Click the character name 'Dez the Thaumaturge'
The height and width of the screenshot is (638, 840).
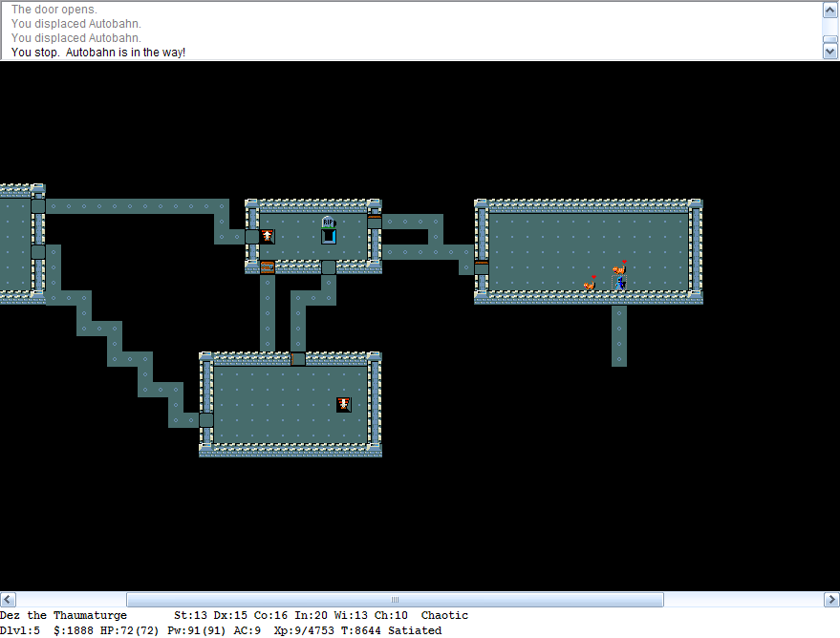(x=63, y=615)
